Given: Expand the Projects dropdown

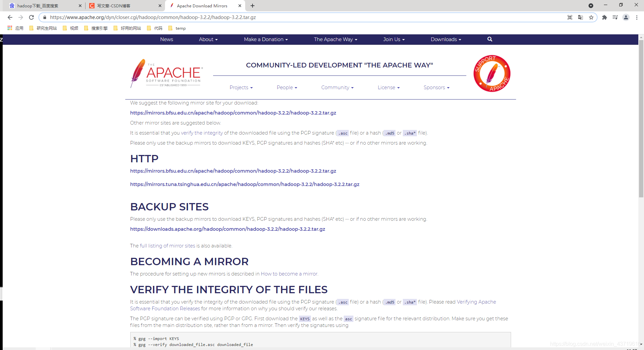Looking at the screenshot, I should (241, 87).
